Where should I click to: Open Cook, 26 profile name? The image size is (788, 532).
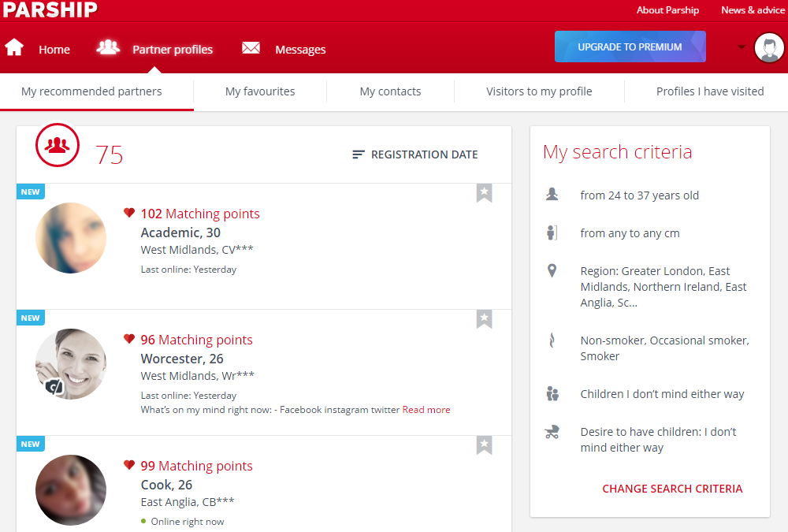pyautogui.click(x=166, y=485)
